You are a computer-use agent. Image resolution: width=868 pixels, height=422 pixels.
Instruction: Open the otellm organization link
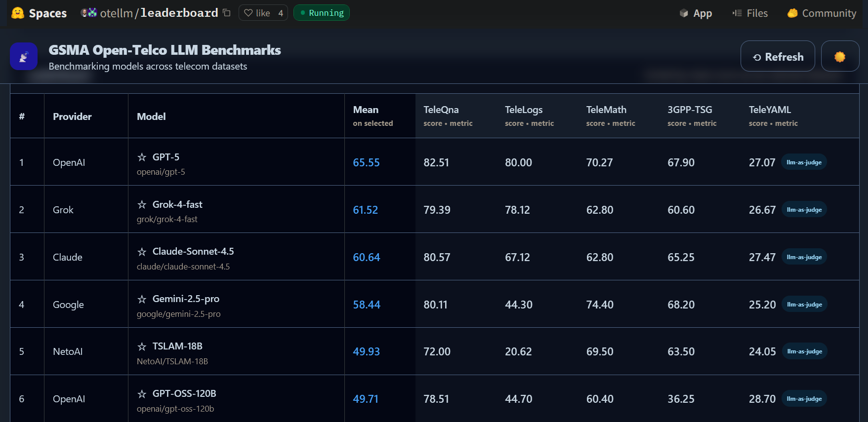coord(117,13)
